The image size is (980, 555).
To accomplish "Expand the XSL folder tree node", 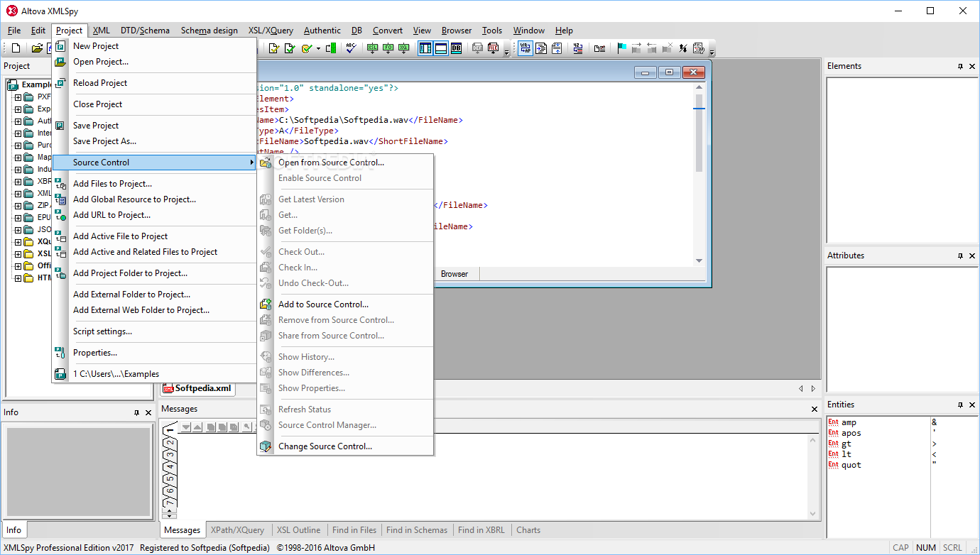I will pos(18,254).
